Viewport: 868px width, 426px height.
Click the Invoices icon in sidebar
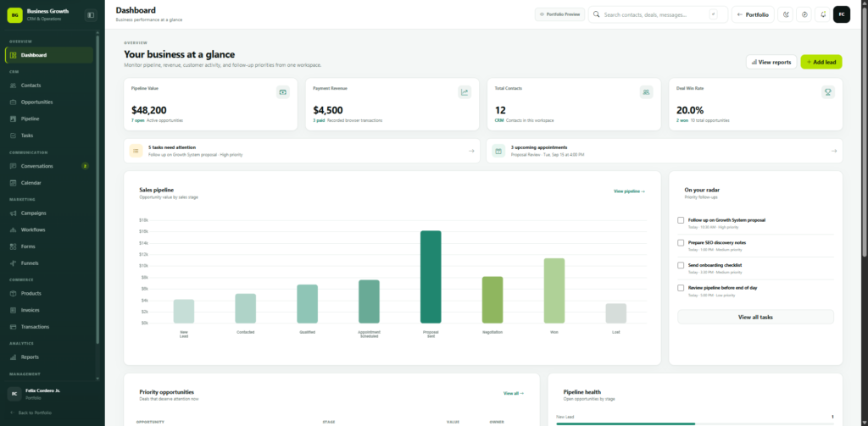point(14,310)
